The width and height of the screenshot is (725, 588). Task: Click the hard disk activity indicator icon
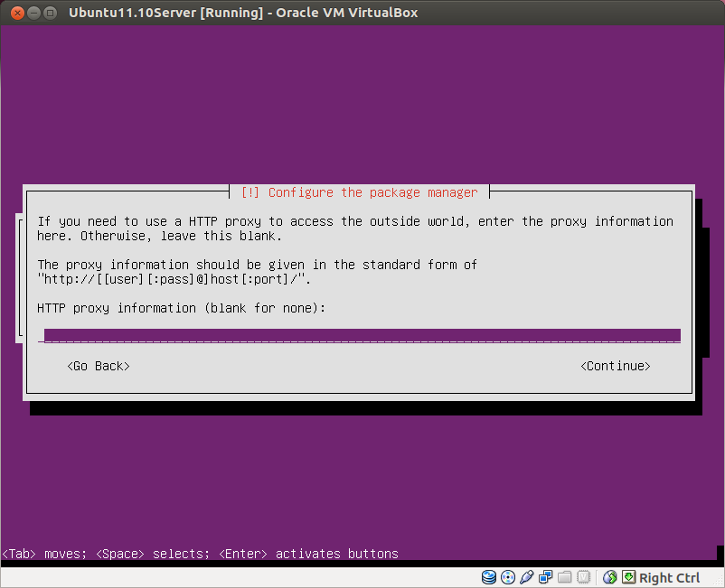tap(489, 576)
